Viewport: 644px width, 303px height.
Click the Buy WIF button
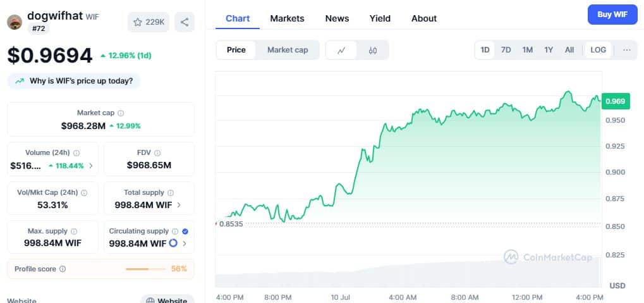point(612,15)
